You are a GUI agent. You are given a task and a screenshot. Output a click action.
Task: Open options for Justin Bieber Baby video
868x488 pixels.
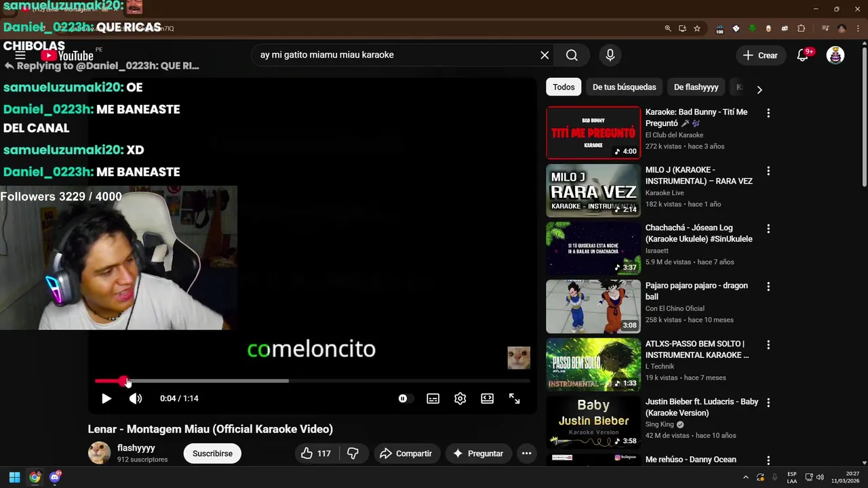pyautogui.click(x=768, y=403)
